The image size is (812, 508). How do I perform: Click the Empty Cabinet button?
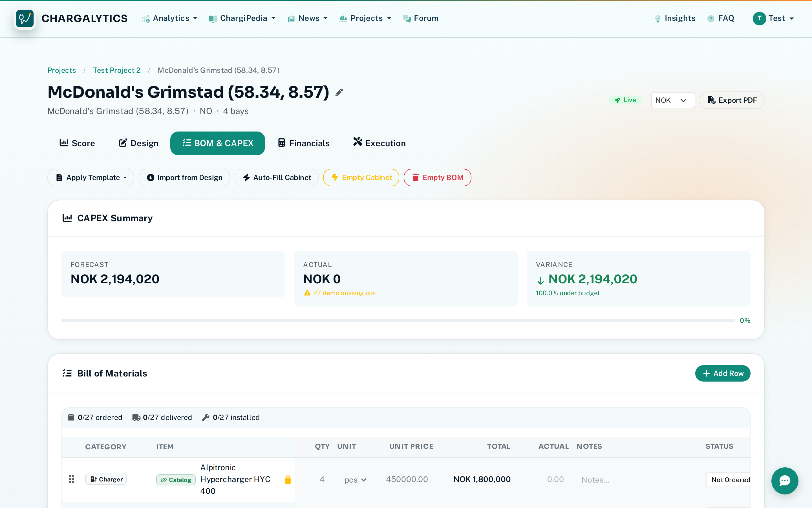point(361,178)
